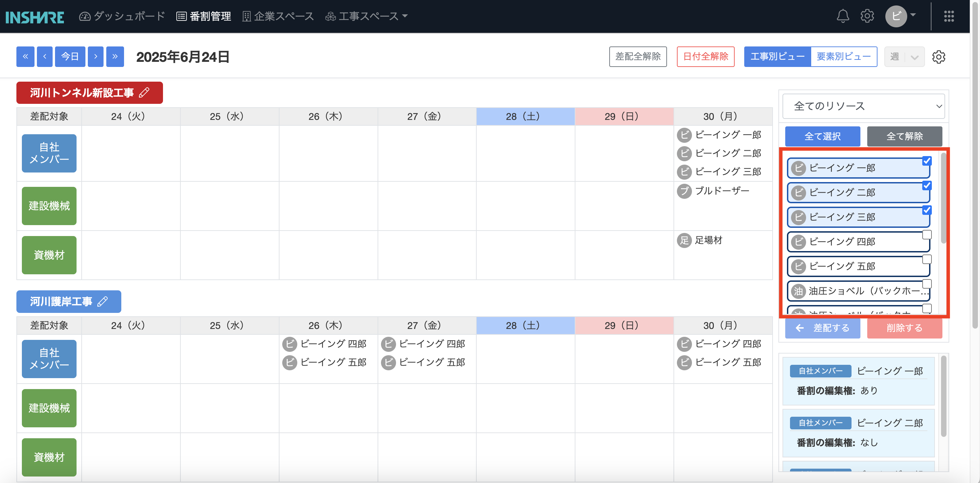Click 河川護岸工事 title label

[61, 302]
